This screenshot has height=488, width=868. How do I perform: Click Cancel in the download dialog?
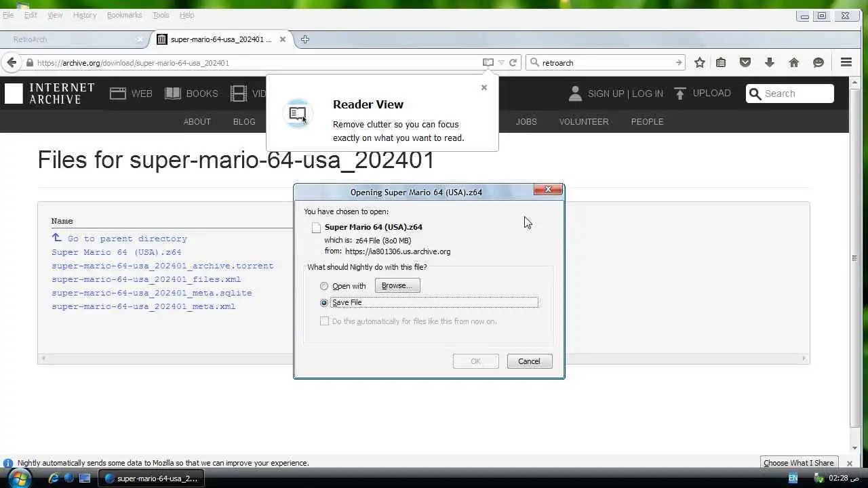point(530,361)
